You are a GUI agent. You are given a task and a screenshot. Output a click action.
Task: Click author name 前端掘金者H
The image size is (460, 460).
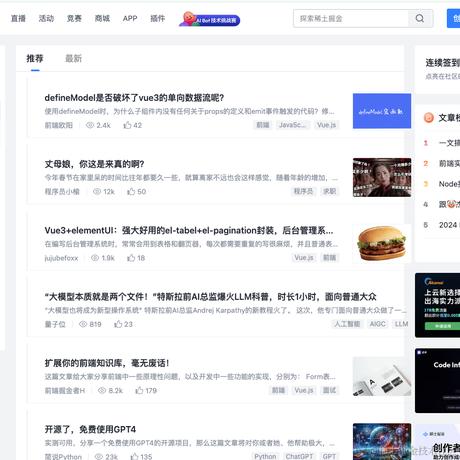pos(65,390)
